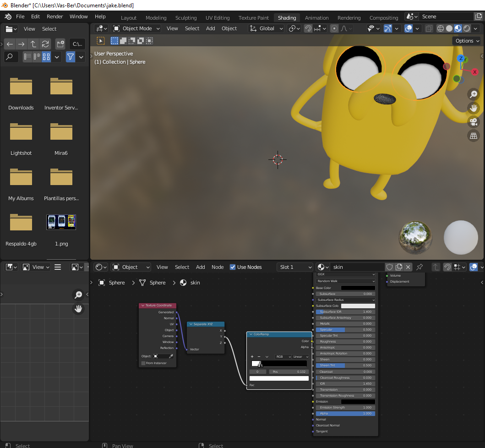
Task: Select the Tweak tool in viewport header
Action: (x=101, y=41)
